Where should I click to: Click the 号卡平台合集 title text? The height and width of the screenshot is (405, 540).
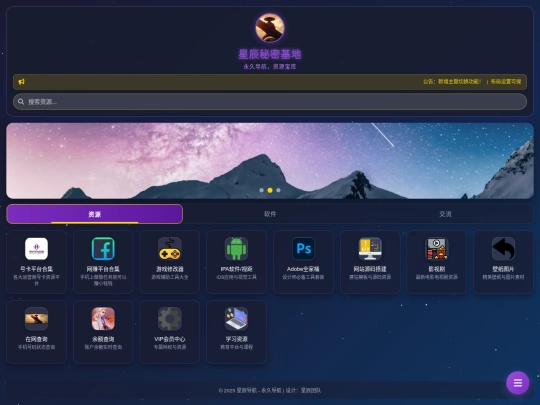pos(37,269)
